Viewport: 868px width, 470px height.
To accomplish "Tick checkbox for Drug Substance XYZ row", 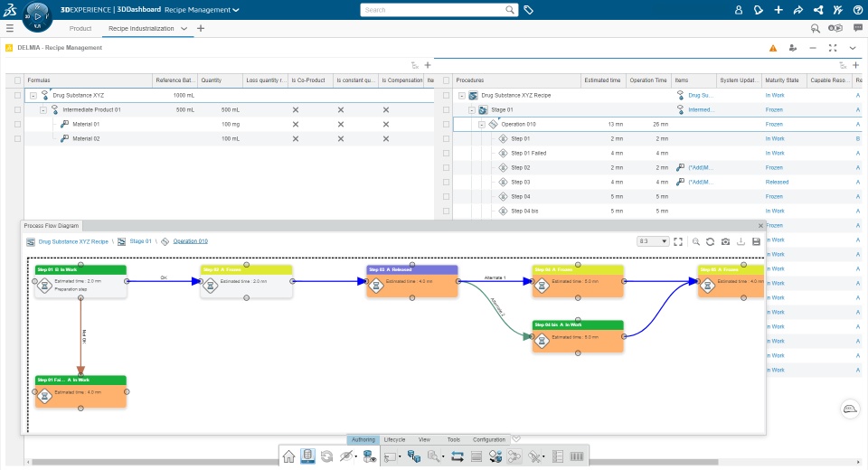I will click(18, 95).
